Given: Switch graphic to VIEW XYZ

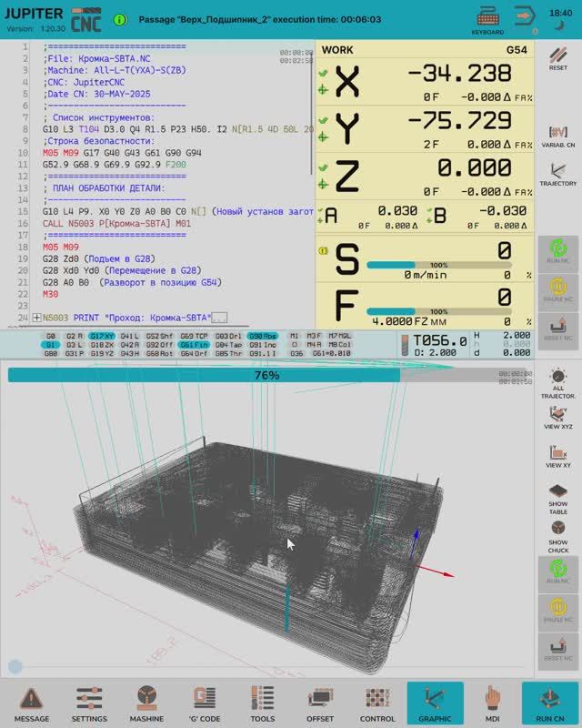Looking at the screenshot, I should [557, 418].
